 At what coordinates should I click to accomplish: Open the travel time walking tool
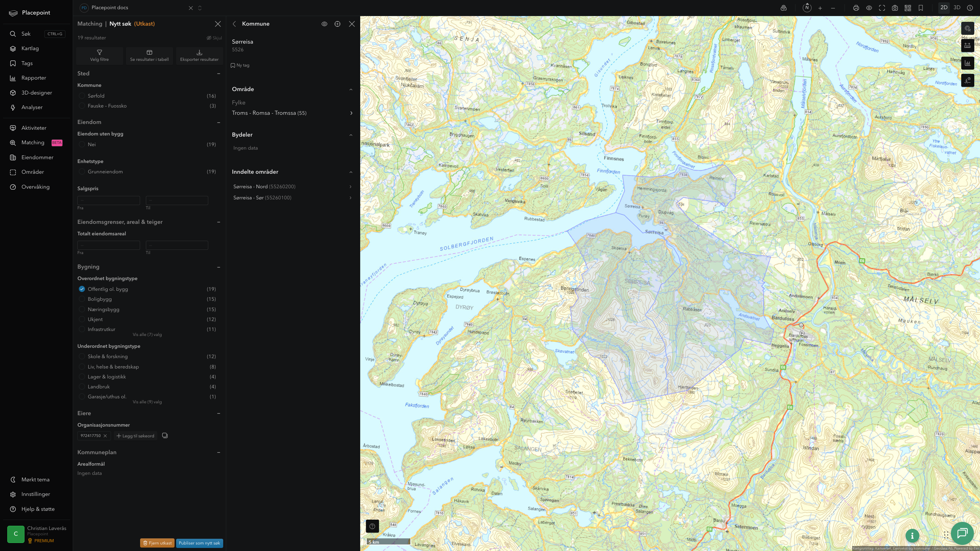(x=967, y=80)
